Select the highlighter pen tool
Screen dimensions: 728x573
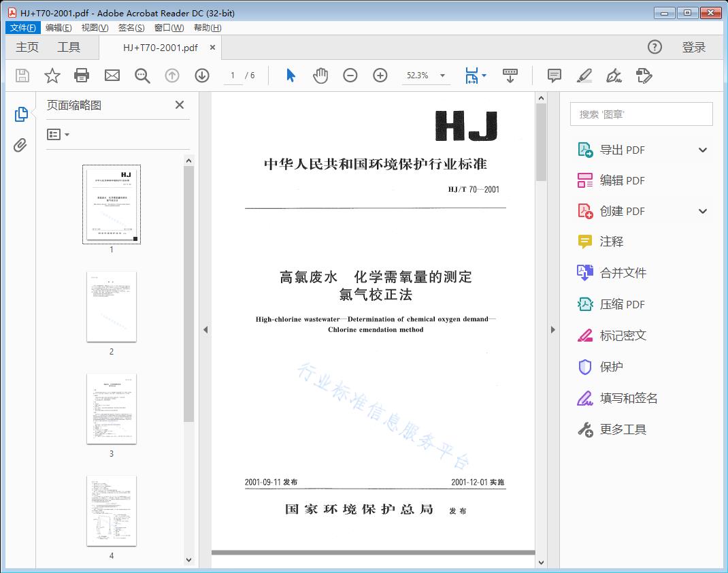tap(584, 76)
